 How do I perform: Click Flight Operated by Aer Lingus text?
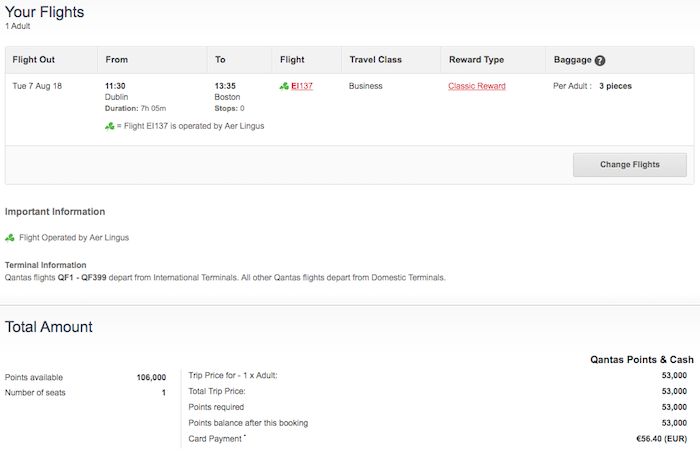[74, 238]
